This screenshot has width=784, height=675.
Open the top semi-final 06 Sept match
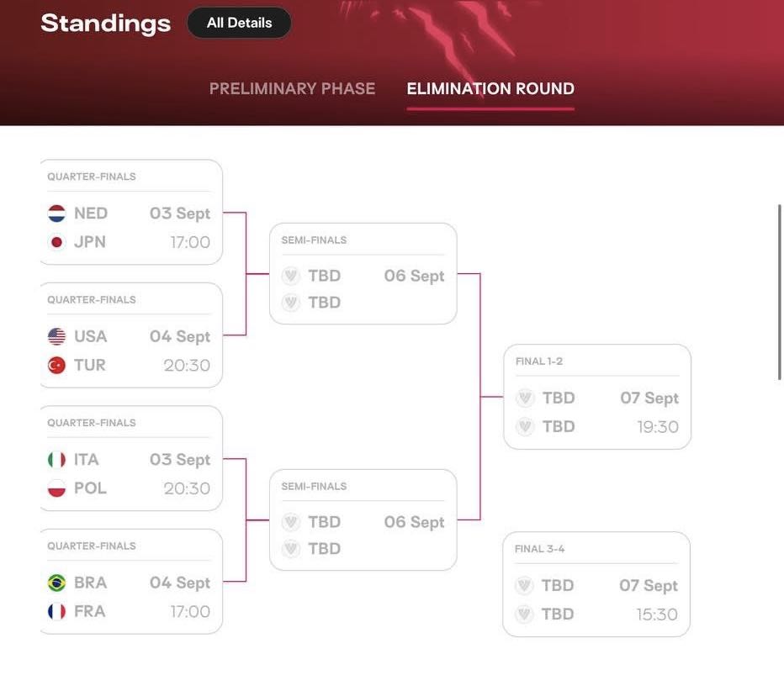click(363, 273)
